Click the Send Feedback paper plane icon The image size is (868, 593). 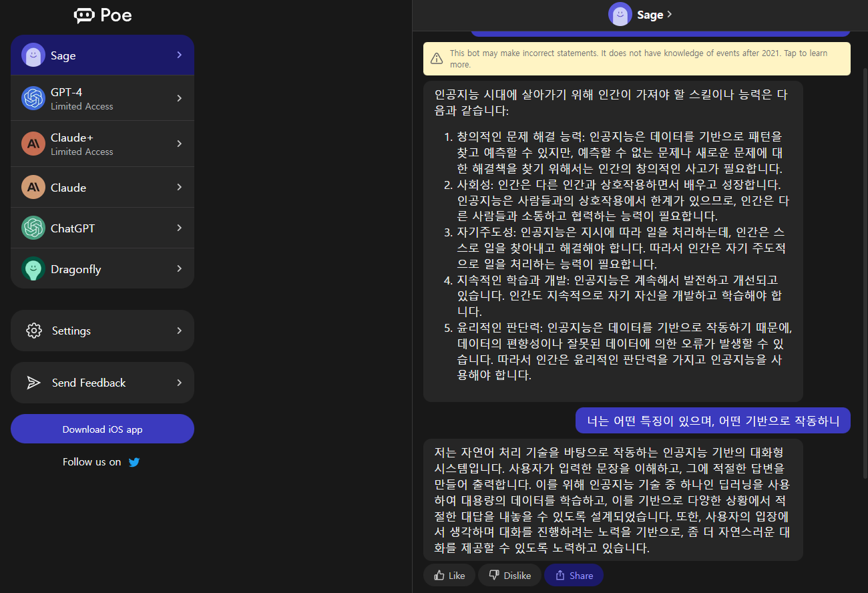coord(33,383)
